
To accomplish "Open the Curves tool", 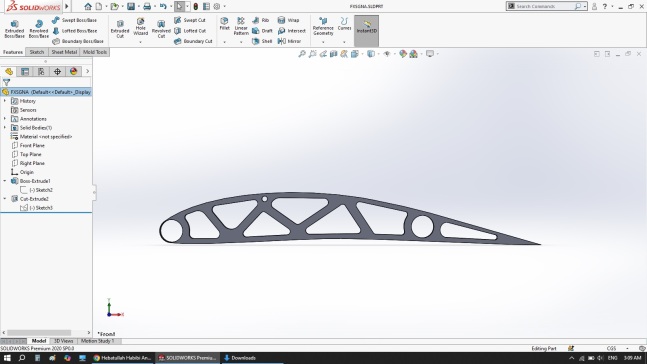I will 344,24.
